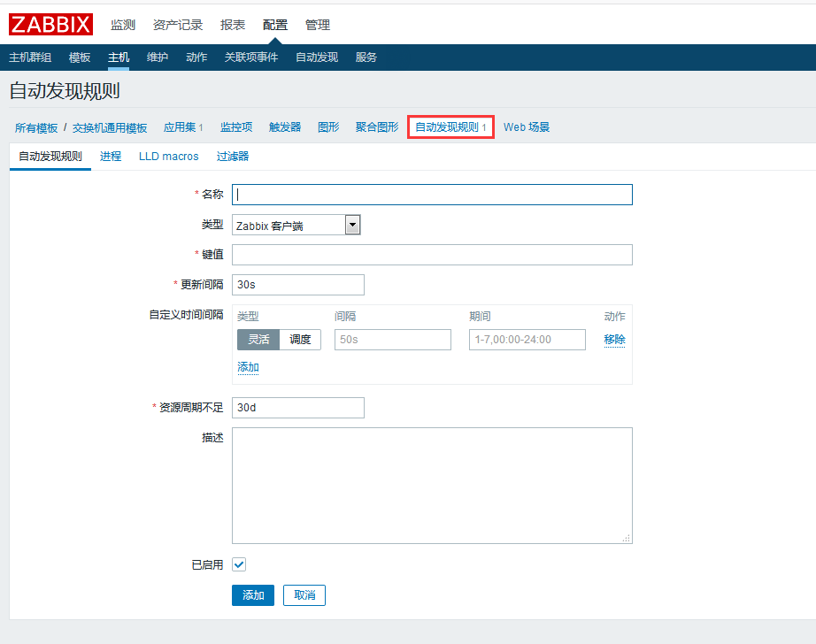The width and height of the screenshot is (816, 644).
Task: Remove the custom interval via 移除 link
Action: coord(614,339)
